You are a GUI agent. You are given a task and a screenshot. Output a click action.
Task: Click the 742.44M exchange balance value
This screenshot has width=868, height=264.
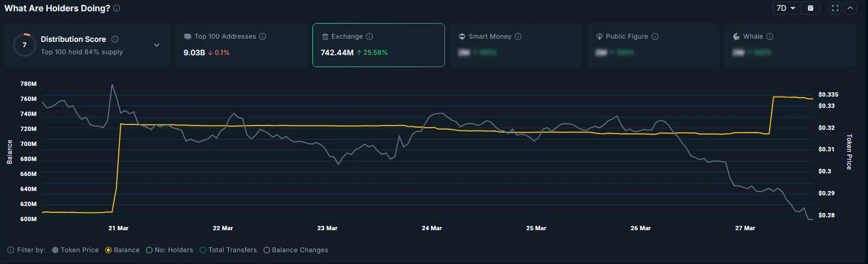337,53
